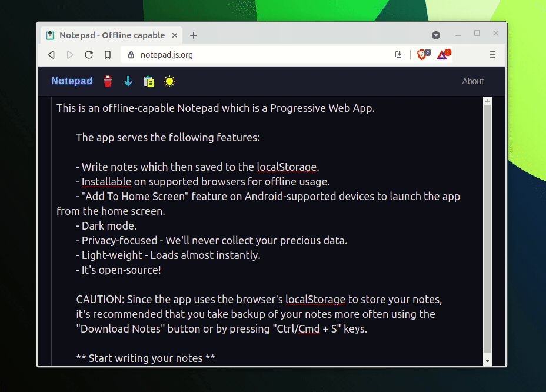546x392 pixels.
Task: Open the About link in the navbar
Action: pyautogui.click(x=472, y=81)
